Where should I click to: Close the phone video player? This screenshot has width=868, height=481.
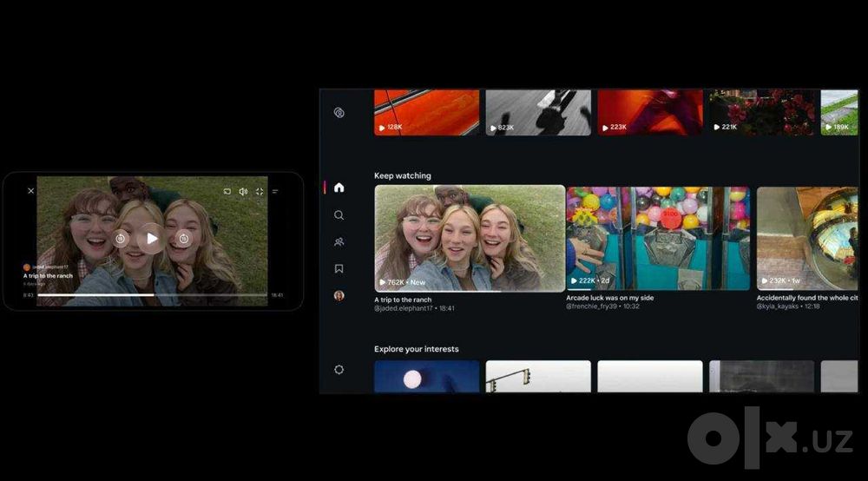(31, 191)
